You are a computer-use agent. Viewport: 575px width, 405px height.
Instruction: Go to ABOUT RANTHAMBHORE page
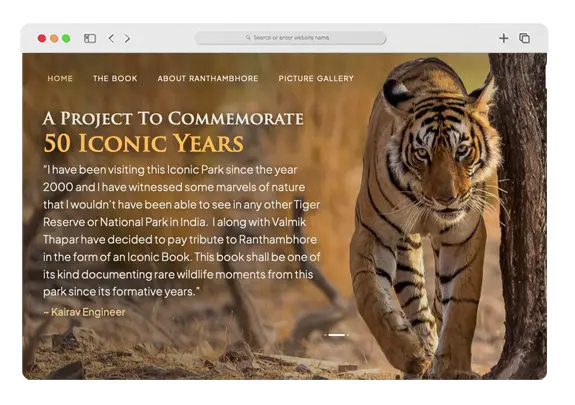208,78
